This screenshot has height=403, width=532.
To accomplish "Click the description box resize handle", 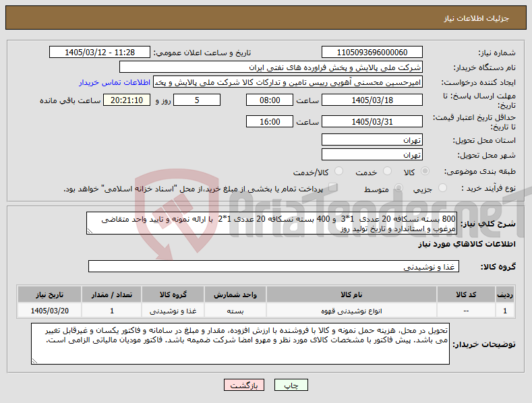I will click(90, 231).
